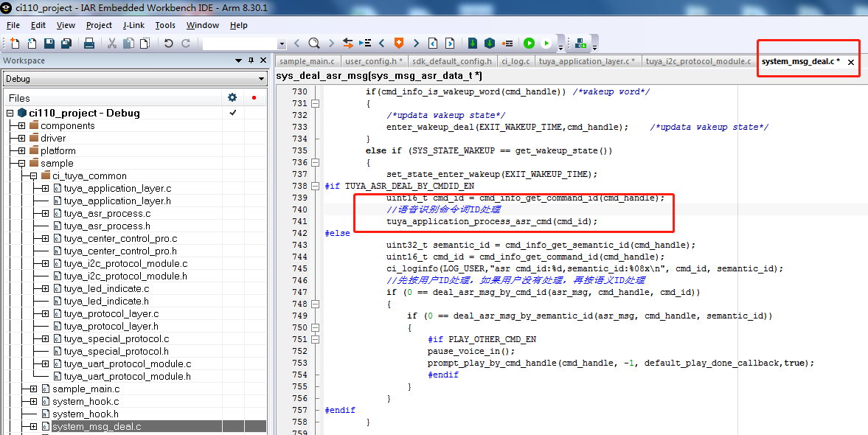Image resolution: width=868 pixels, height=435 pixels.
Task: Expand the platform folder
Action: tap(21, 150)
